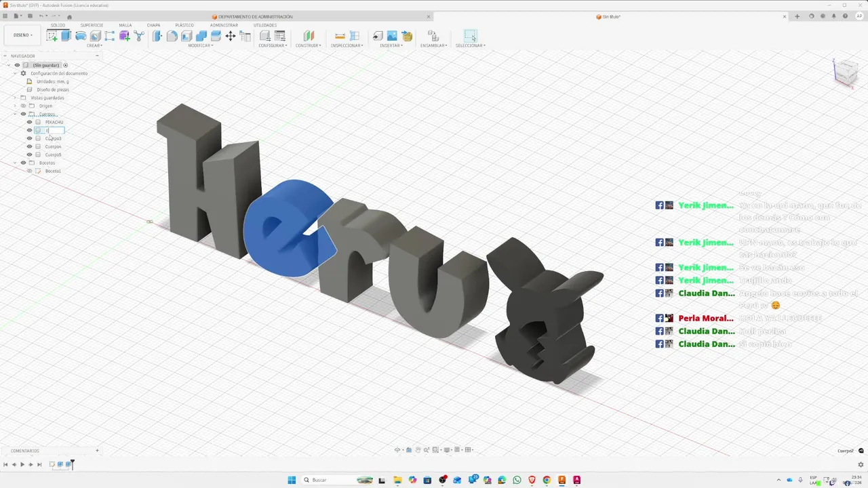Open WhatsApp from the taskbar
This screenshot has height=488, width=868.
[517, 480]
